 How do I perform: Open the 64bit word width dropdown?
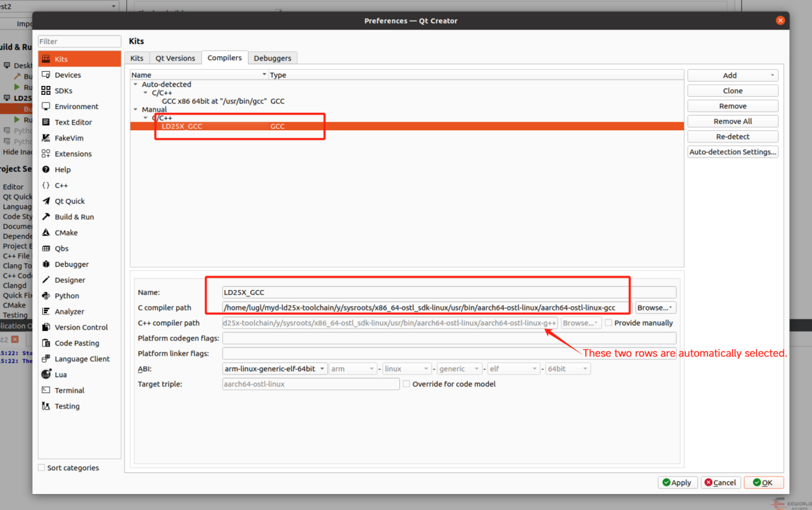tap(567, 369)
